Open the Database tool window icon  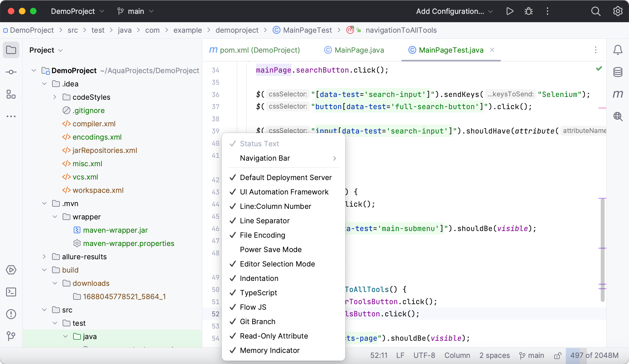point(618,72)
